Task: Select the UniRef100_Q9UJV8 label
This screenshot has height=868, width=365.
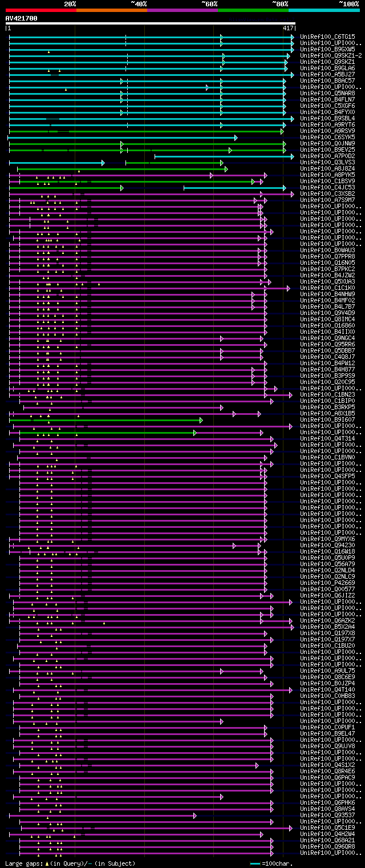Action: click(327, 746)
